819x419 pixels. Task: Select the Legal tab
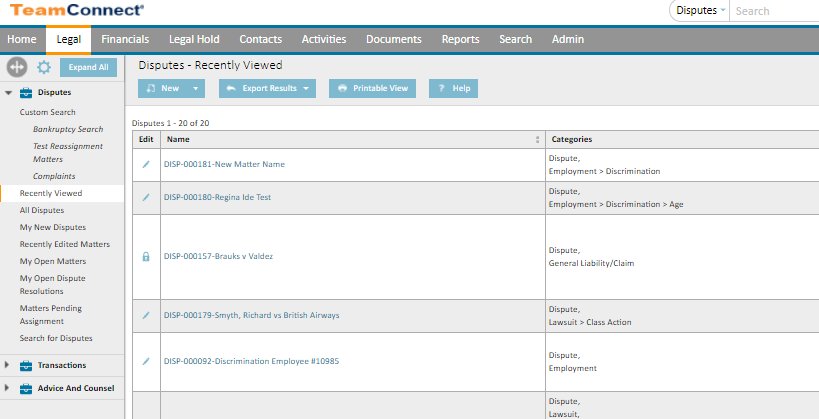pos(68,40)
